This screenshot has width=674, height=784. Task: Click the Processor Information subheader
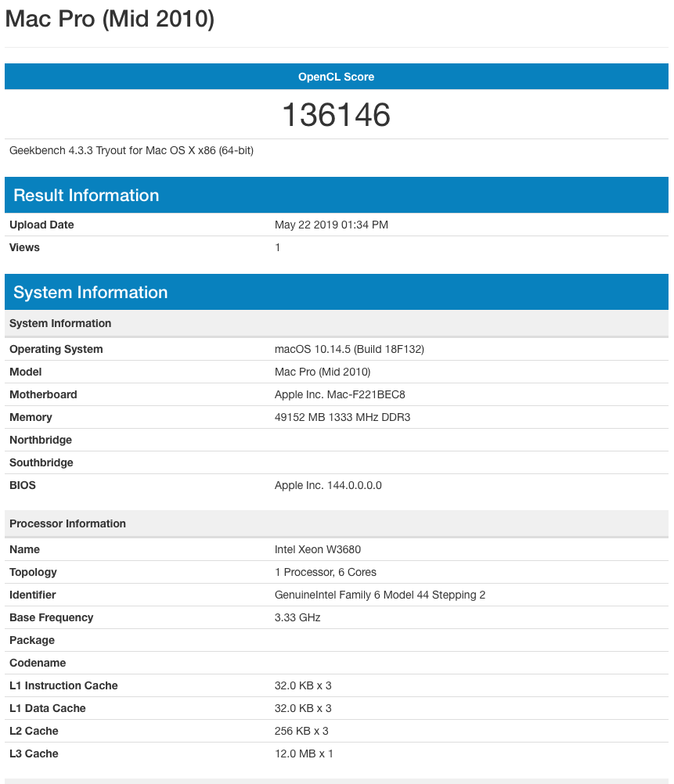click(337, 523)
